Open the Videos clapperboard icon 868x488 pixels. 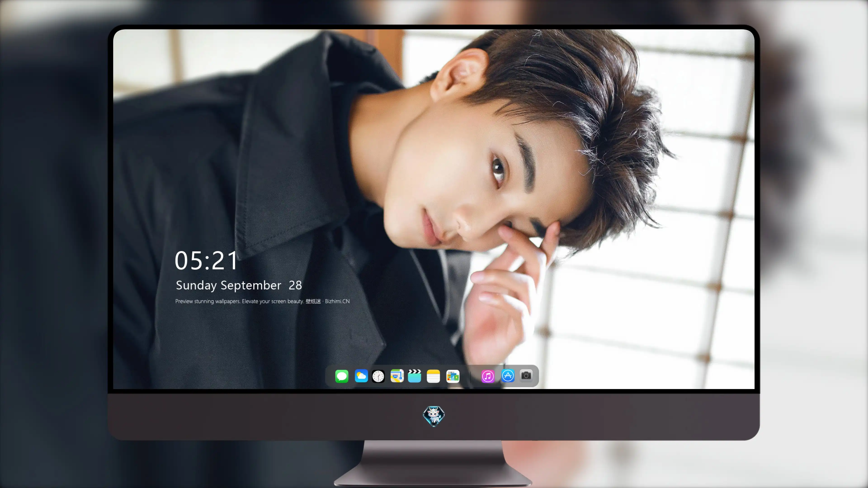[415, 376]
